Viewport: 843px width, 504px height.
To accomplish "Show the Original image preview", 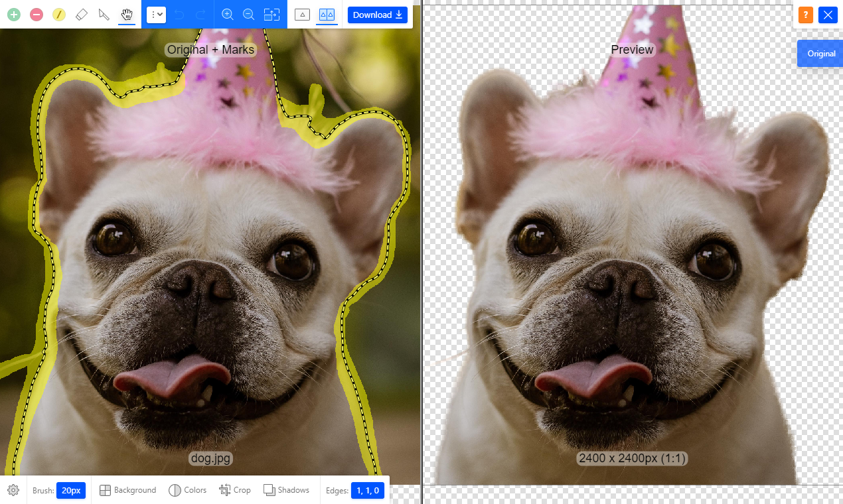I will coord(820,54).
